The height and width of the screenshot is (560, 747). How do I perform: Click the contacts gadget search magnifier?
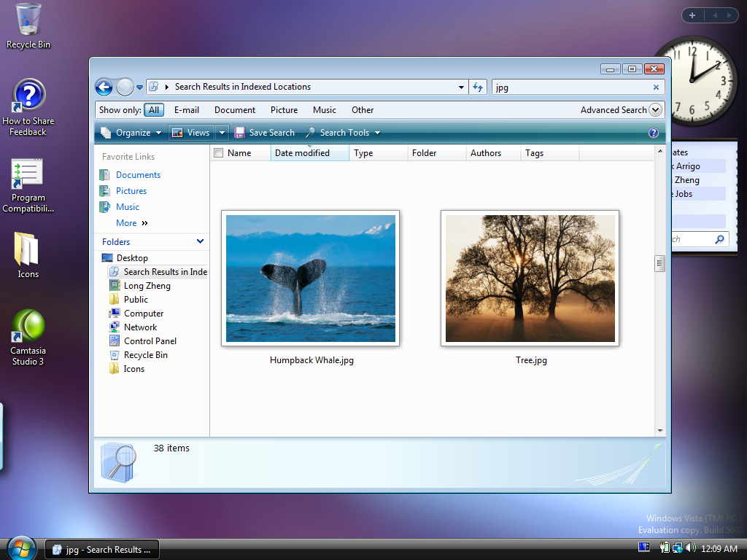click(719, 239)
